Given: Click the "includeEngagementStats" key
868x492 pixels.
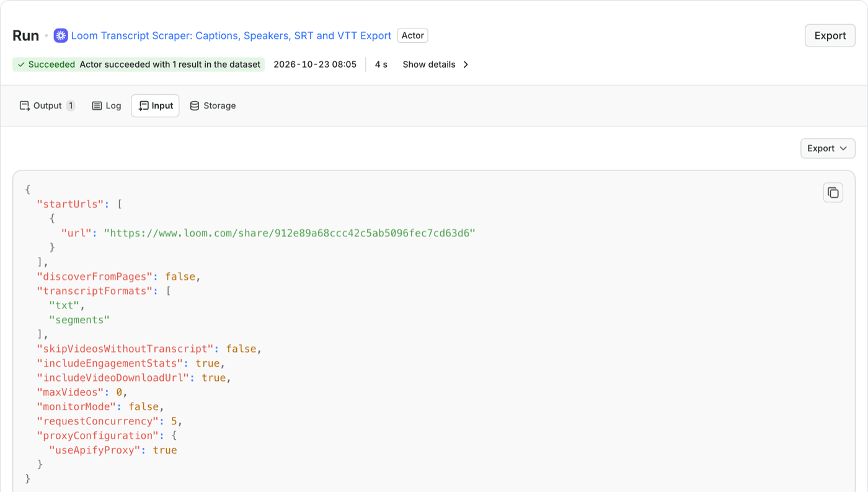Looking at the screenshot, I should (110, 364).
